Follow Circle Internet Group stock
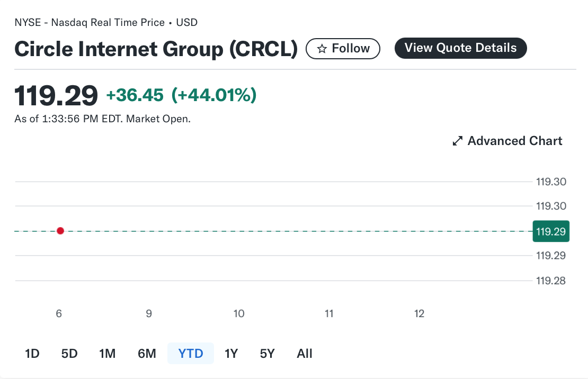588x379 pixels. click(x=343, y=49)
